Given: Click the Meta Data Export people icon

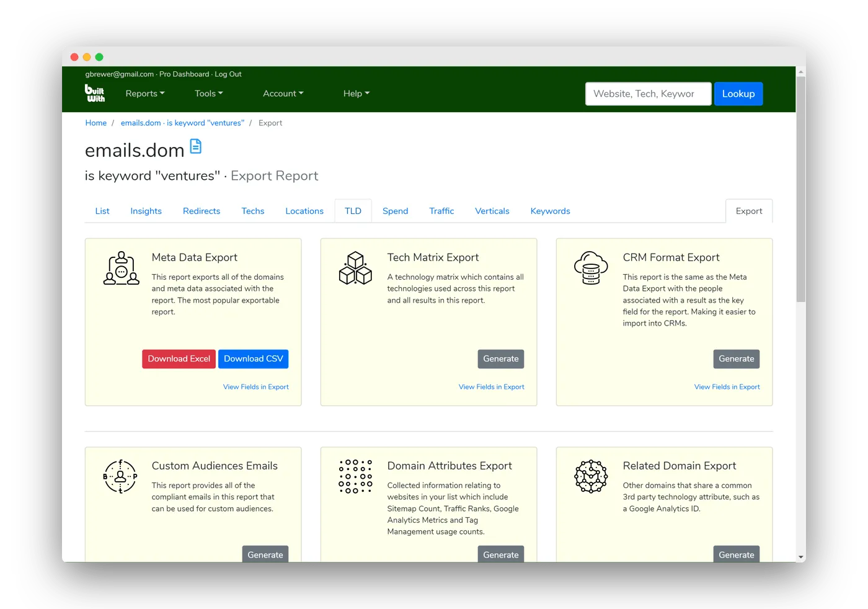Looking at the screenshot, I should tap(121, 269).
